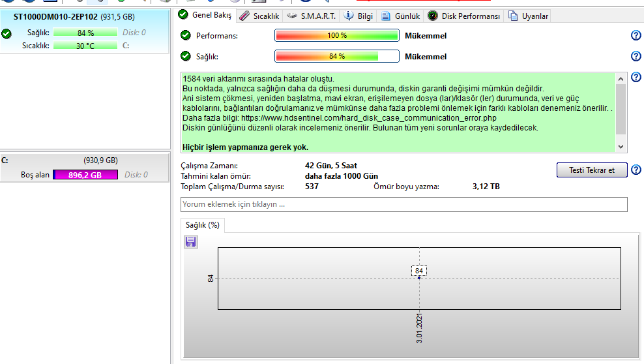The image size is (644, 364).
Task: Open help for the status description box
Action: (636, 77)
